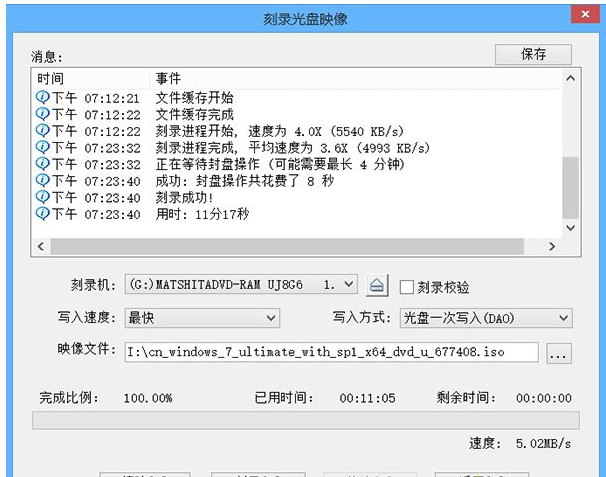This screenshot has width=606, height=477.
Task: Click info icon on 刻录进程开始 row
Action: (x=42, y=131)
